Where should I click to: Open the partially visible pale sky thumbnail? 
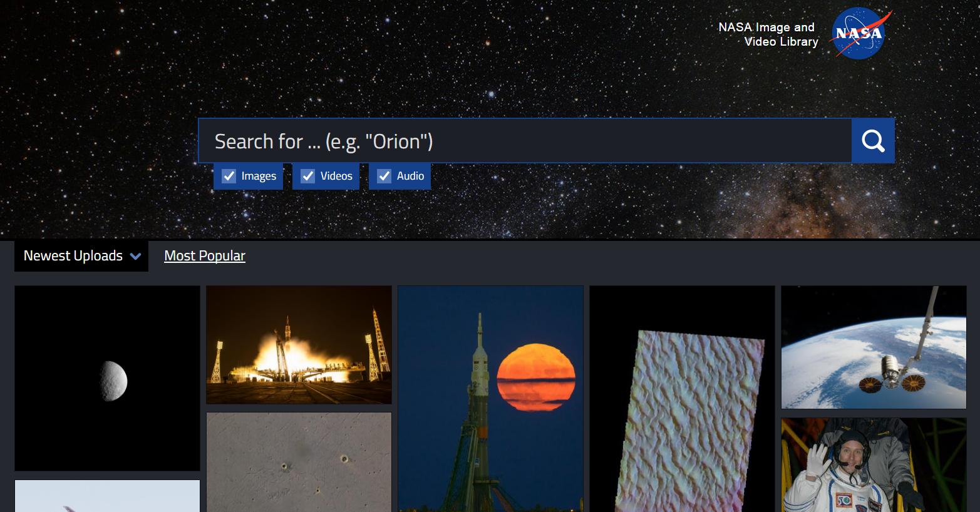click(107, 496)
